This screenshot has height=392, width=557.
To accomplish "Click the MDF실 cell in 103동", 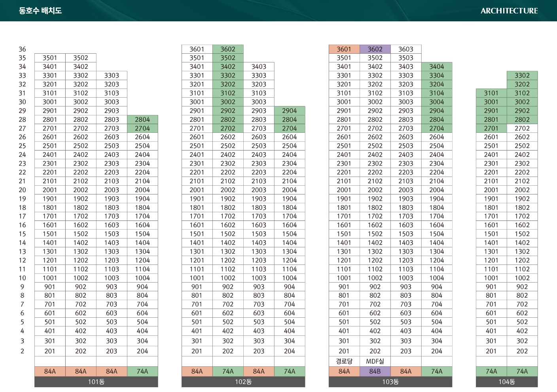I will [x=375, y=361].
